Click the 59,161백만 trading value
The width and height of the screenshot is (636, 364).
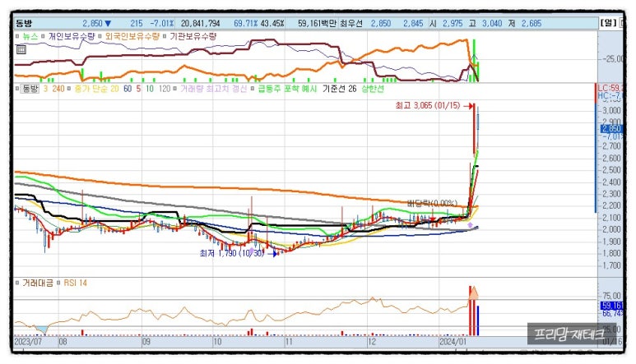click(318, 23)
